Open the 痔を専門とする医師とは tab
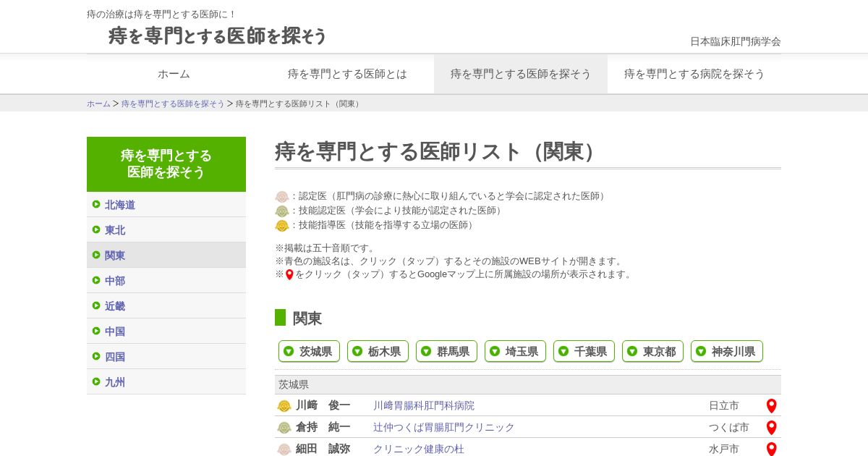This screenshot has width=868, height=456. coord(347,74)
